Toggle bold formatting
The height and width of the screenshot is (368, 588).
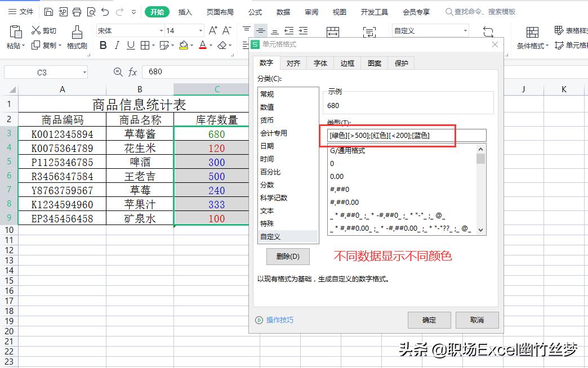(103, 45)
